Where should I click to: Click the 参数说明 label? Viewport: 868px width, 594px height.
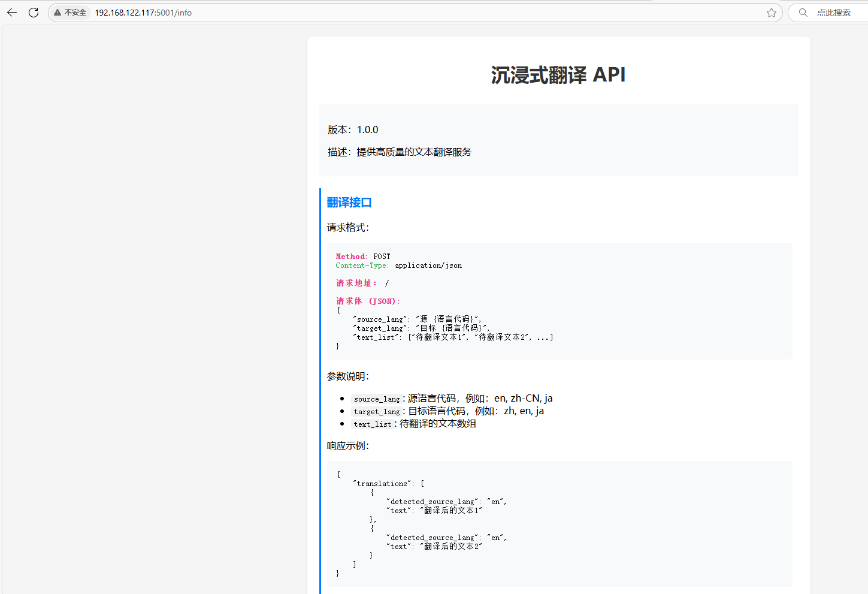click(x=348, y=376)
